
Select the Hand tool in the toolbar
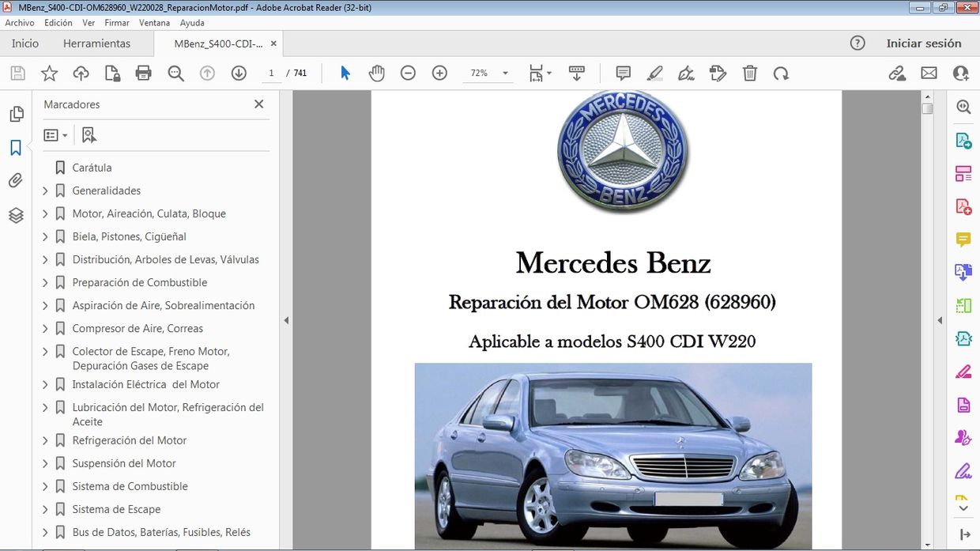click(377, 73)
